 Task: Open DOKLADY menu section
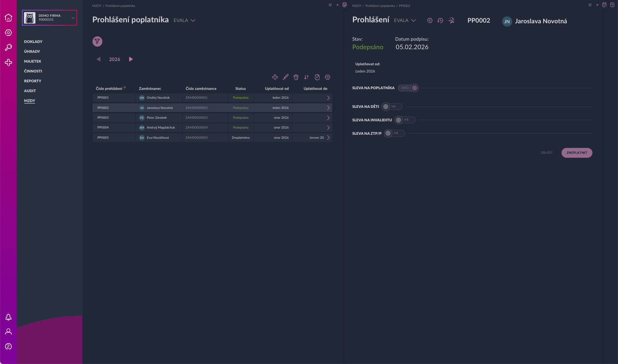coord(33,42)
